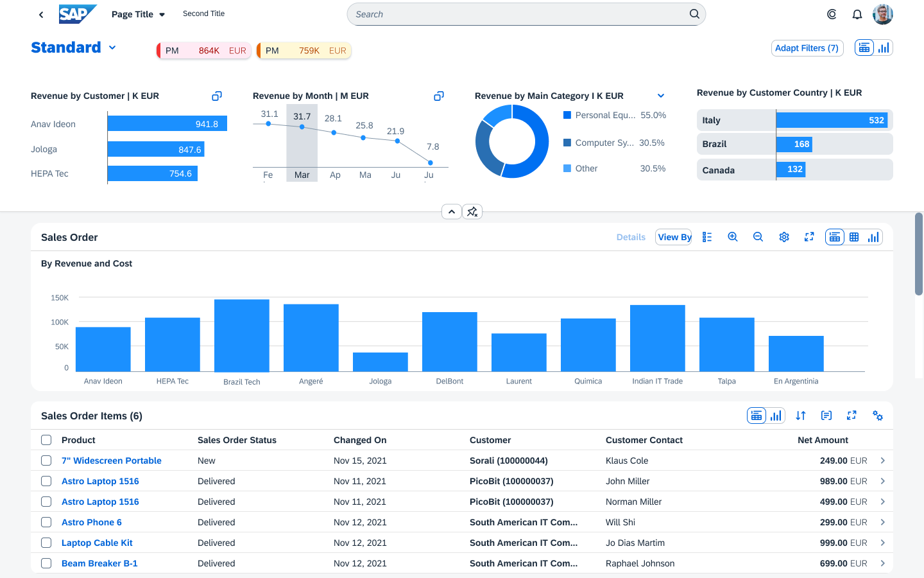The width and height of the screenshot is (924, 578).
Task: Maximize the Sales Order chart to full screen
Action: [x=809, y=237]
